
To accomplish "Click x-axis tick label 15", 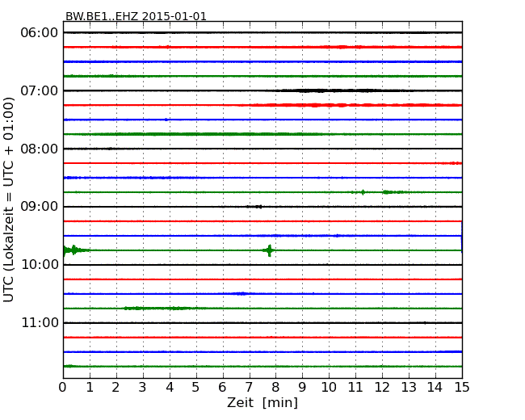I will click(462, 388).
